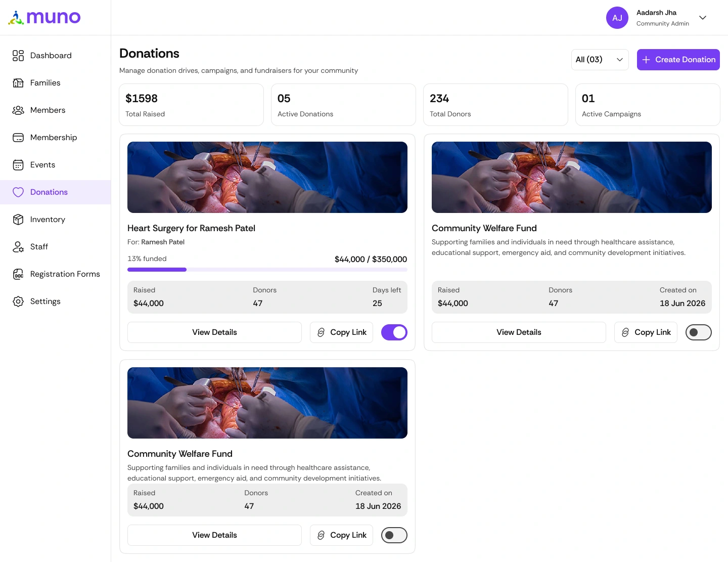Open the All (03) filter dropdown
Screen dimensions: 728x562
coord(600,60)
